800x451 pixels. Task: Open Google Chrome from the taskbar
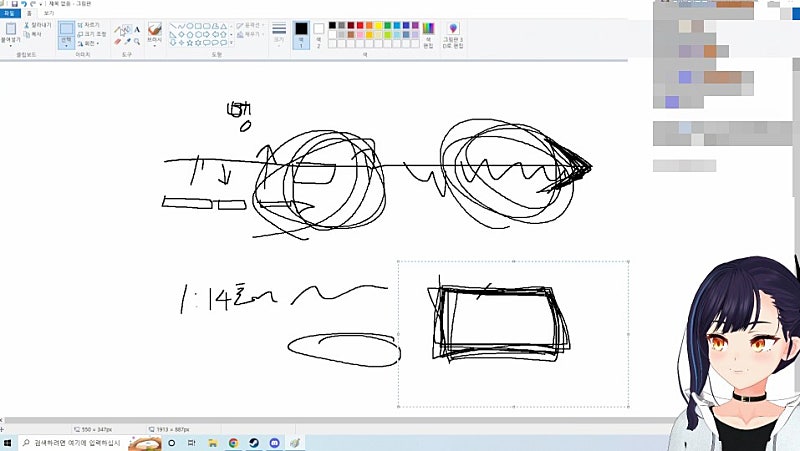tap(233, 443)
